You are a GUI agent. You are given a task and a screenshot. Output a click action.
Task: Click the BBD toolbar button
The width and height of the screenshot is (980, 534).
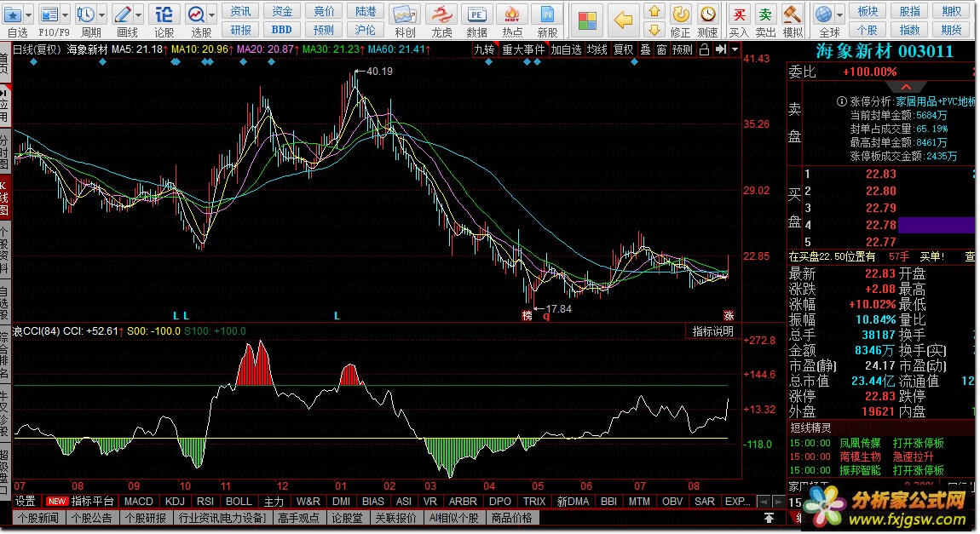282,29
